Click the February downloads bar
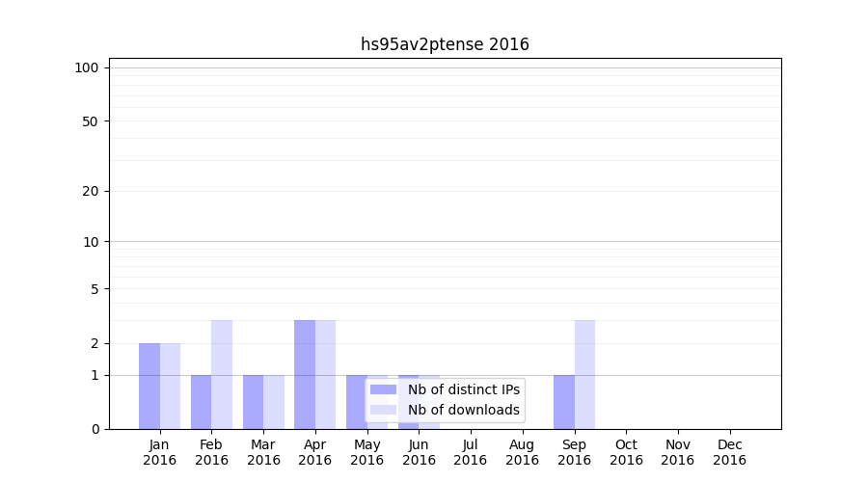The height and width of the screenshot is (482, 868). (x=222, y=374)
